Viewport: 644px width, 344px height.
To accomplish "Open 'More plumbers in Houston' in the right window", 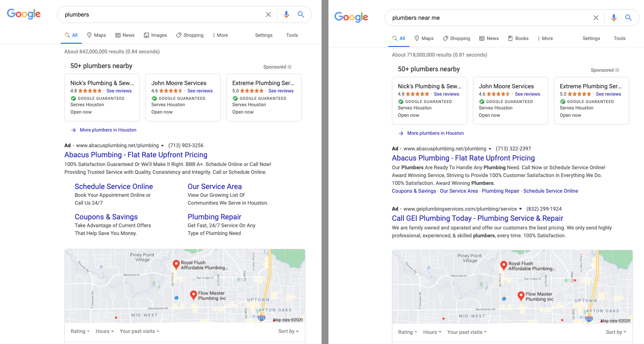I will tap(431, 133).
